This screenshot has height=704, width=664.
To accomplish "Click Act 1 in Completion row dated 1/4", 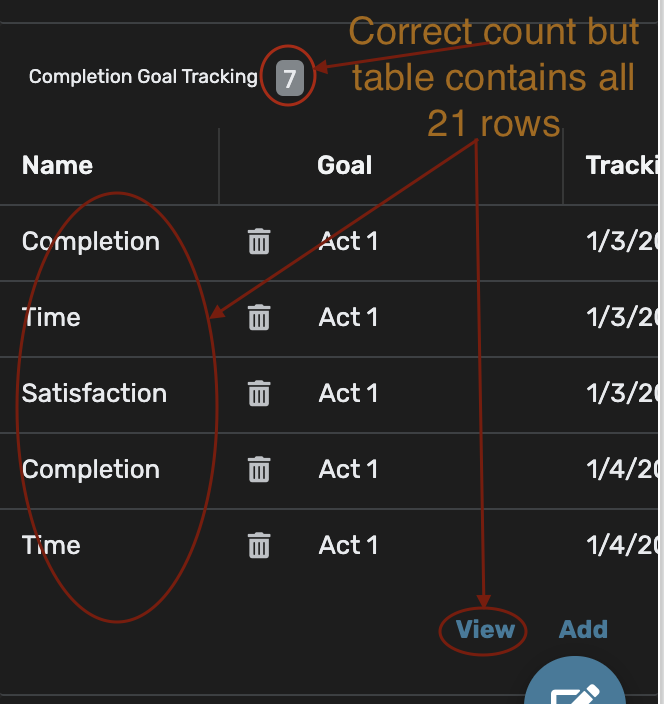I will tap(348, 469).
